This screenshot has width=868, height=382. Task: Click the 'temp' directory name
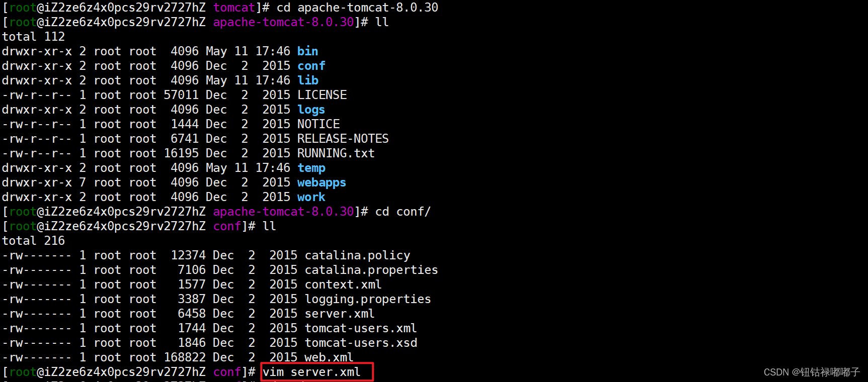311,168
